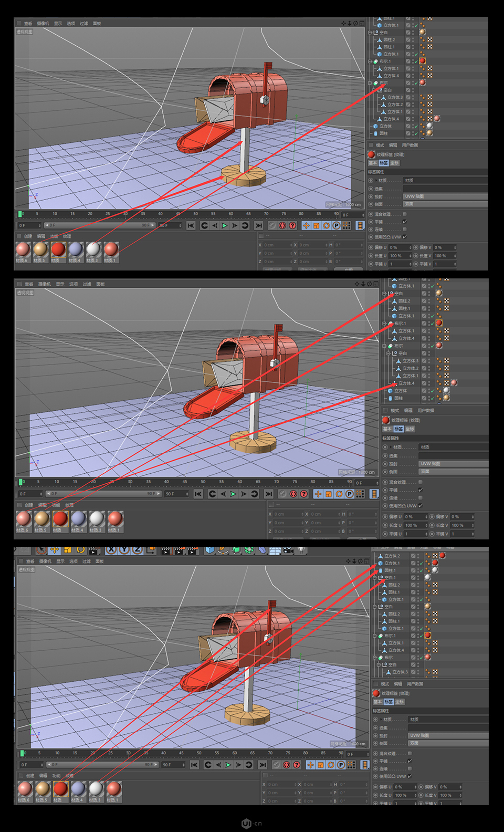Click the cube primitive icon in the bottom toolbar
This screenshot has height=832, width=504.
point(209,550)
